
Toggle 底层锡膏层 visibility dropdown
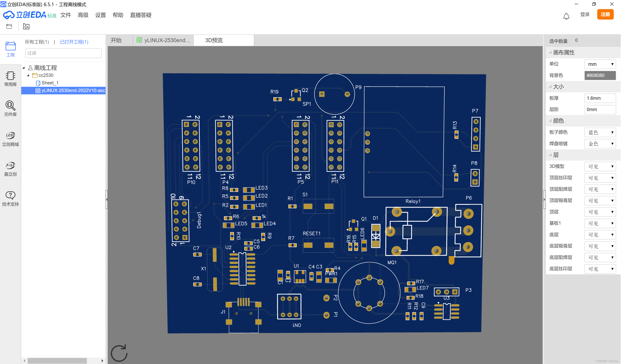(x=600, y=246)
